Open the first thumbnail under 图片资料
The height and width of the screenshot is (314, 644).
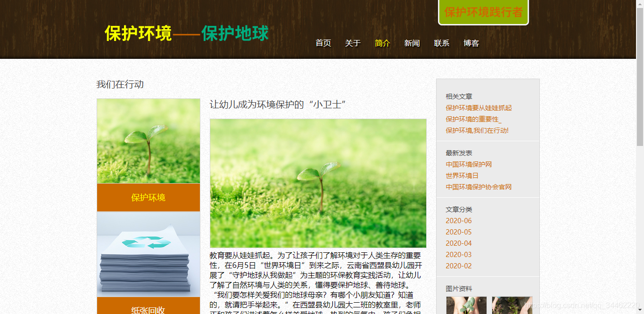(x=466, y=305)
